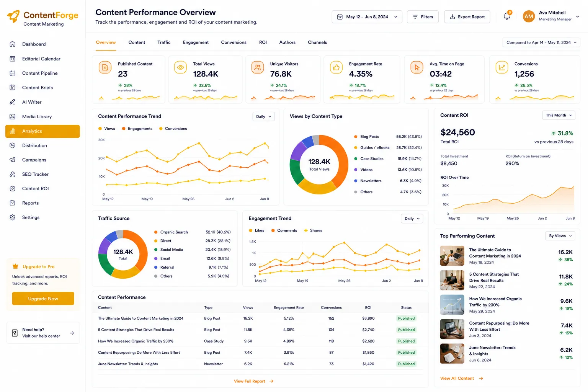Viewport: 588px width, 392px height.
Task: Click the Newsletters legend color dot
Action: (356, 181)
